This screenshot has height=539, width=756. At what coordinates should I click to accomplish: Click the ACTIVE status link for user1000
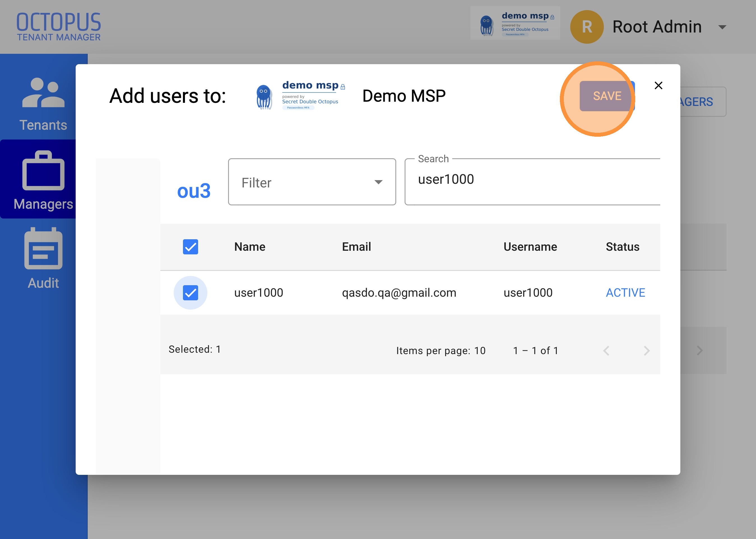click(626, 293)
